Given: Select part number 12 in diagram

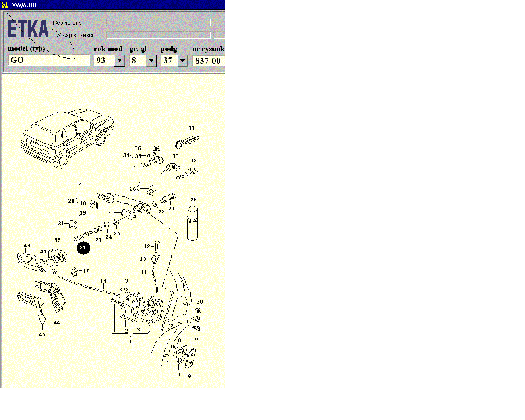Looking at the screenshot, I should pos(147,247).
